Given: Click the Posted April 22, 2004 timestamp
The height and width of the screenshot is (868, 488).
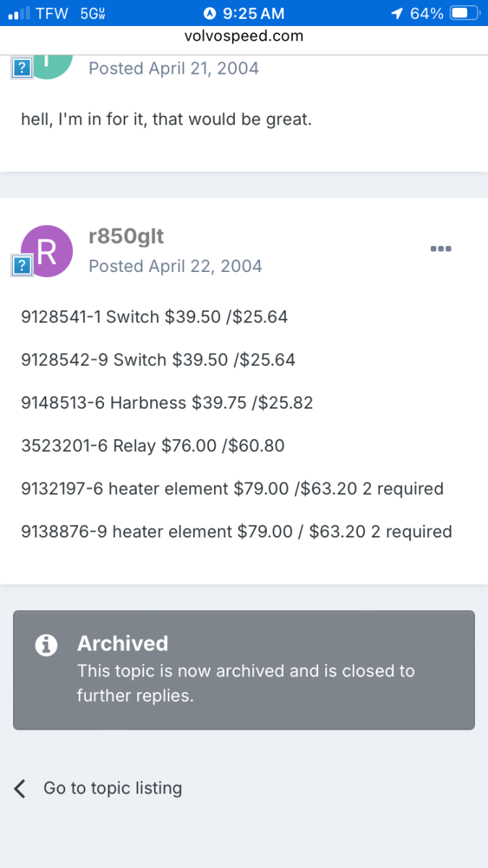Looking at the screenshot, I should tap(175, 266).
